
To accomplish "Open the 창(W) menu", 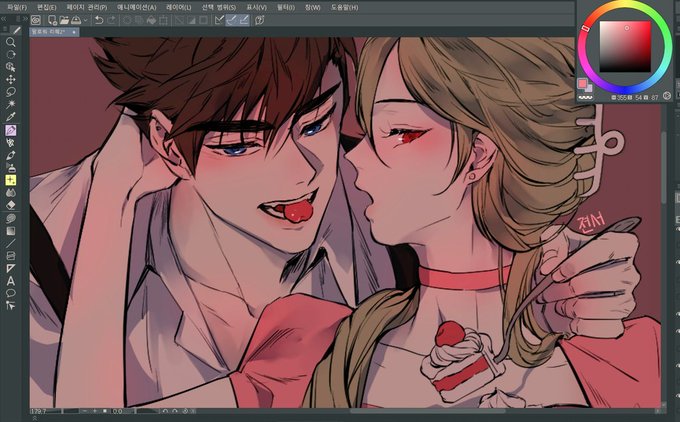I will coord(312,7).
